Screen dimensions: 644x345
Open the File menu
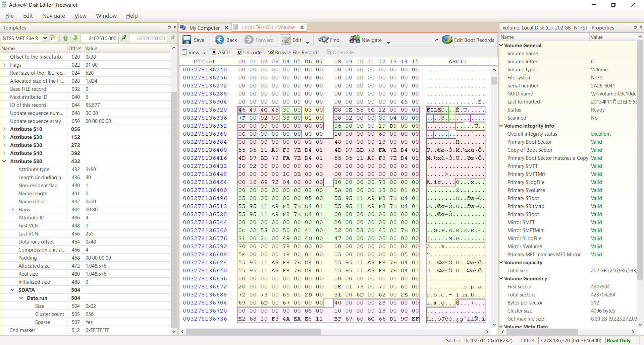coord(9,16)
